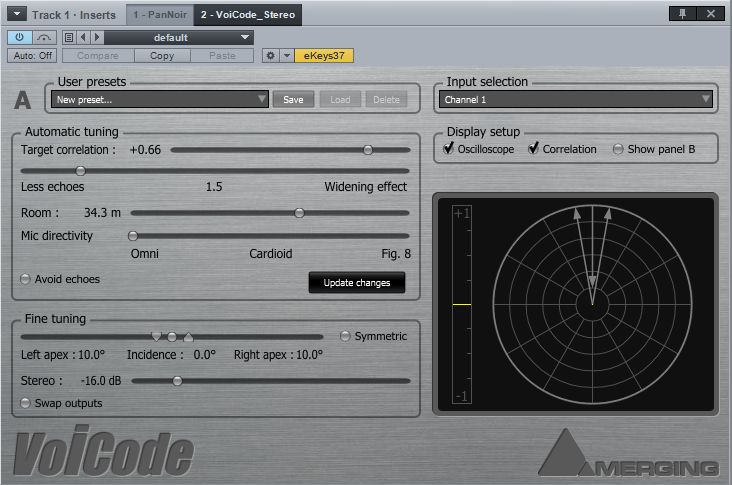Click the Stereo dB slider handle

177,381
